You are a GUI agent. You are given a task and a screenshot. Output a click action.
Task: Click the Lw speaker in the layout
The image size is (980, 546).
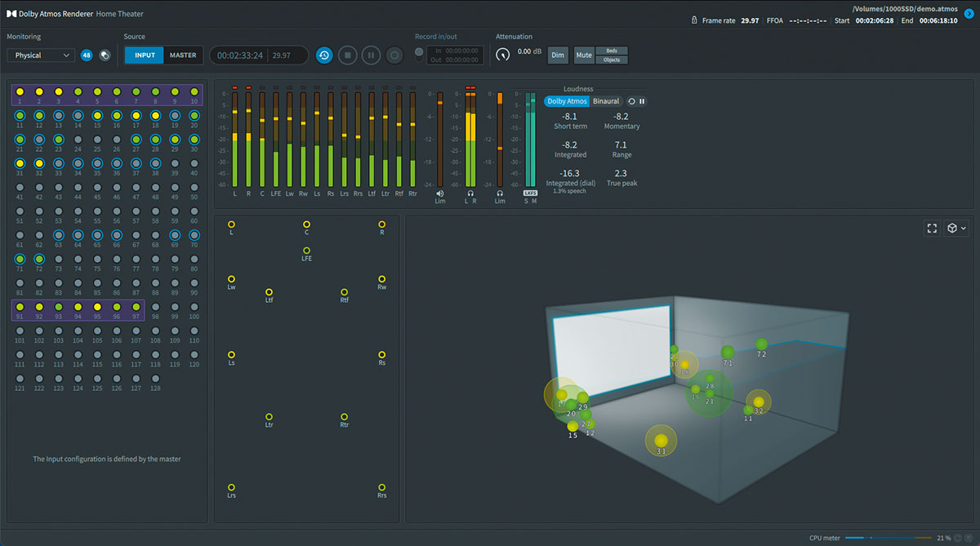coord(231,278)
